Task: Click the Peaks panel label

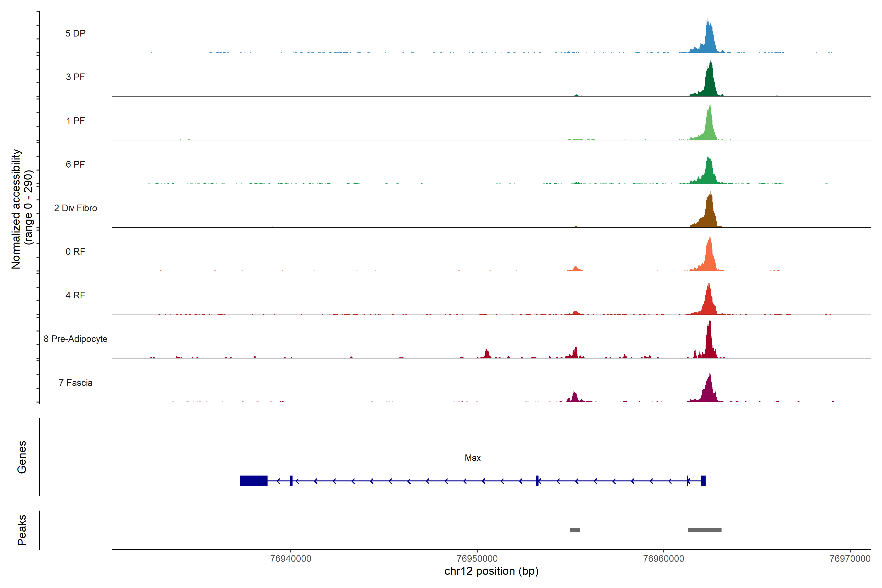Action: coord(22,530)
